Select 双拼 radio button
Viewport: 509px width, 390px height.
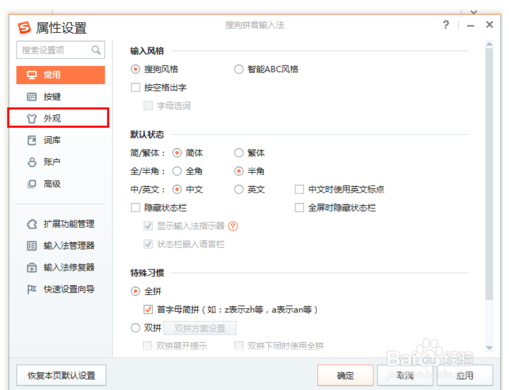coord(135,328)
